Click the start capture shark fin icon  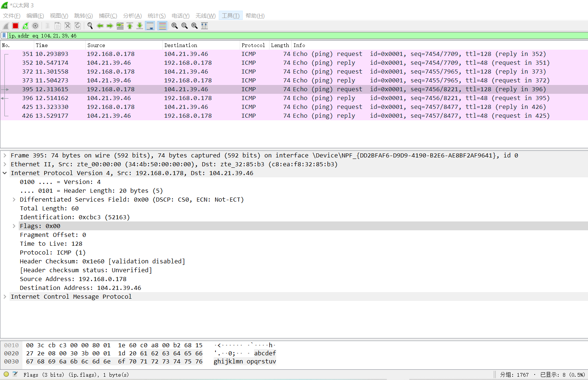point(6,26)
